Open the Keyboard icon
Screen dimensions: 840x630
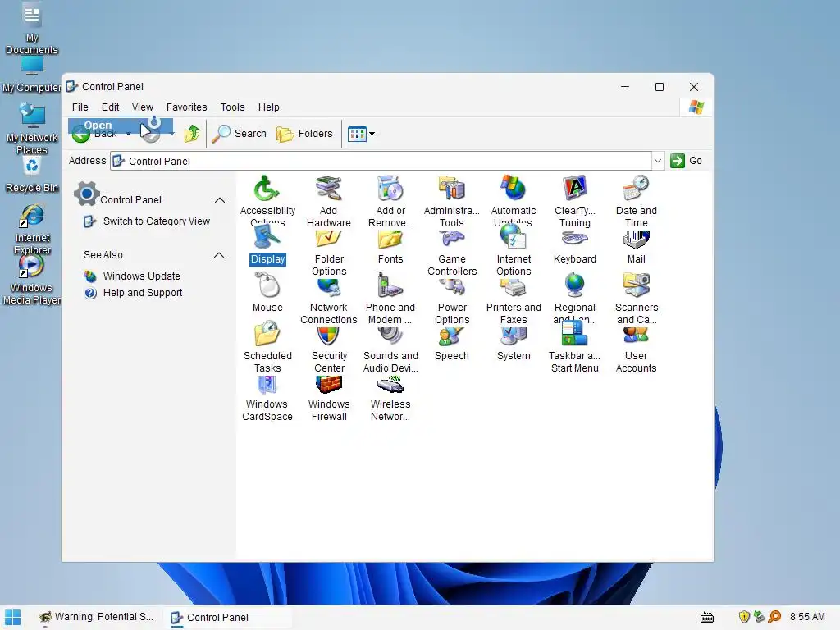point(575,239)
